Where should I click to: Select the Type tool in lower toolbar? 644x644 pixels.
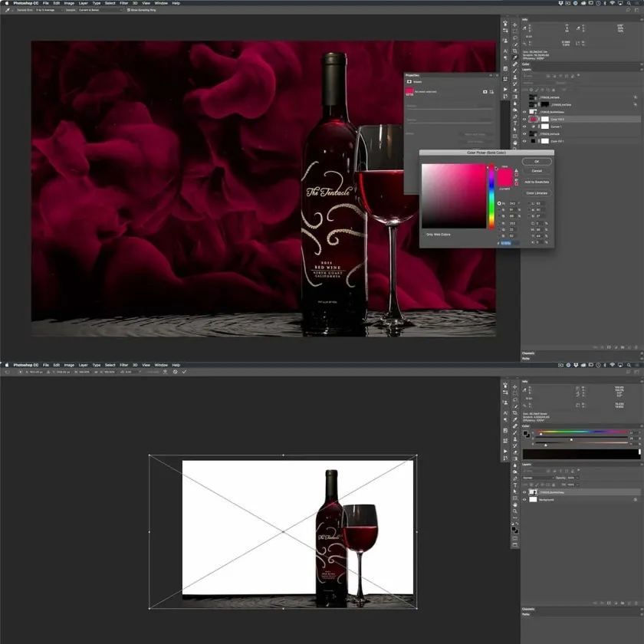pos(514,485)
